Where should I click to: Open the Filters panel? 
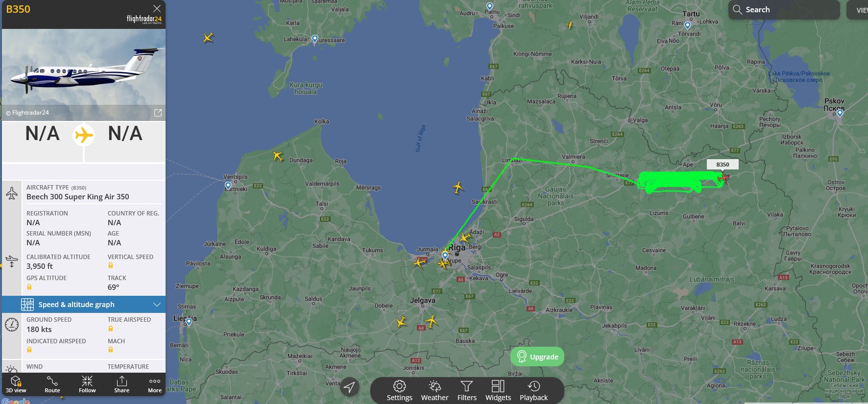467,391
